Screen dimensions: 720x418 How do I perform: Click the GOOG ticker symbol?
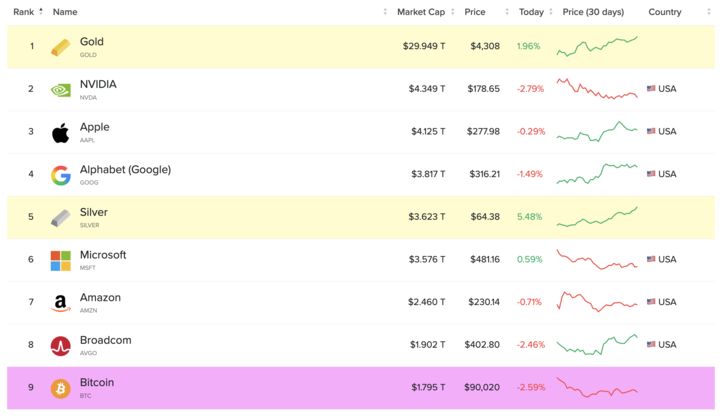pos(89,182)
